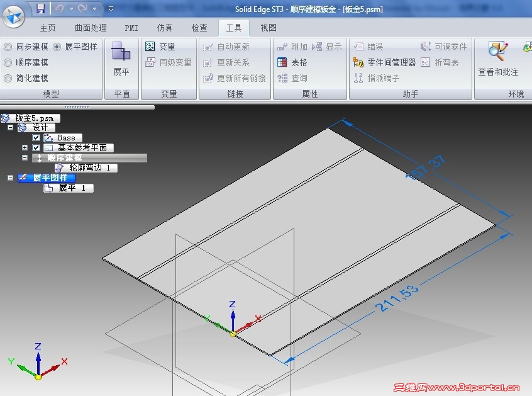The height and width of the screenshot is (396, 532).
Task: Switch to the 曲面处理 tab
Action: click(x=91, y=28)
